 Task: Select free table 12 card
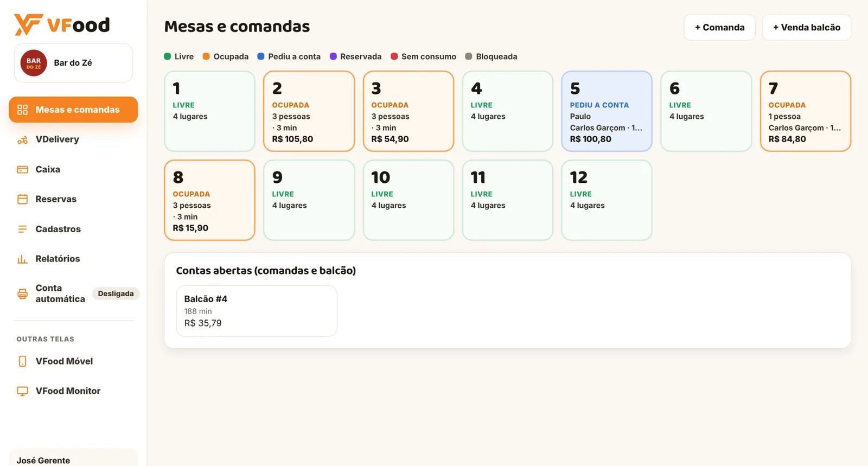click(607, 200)
